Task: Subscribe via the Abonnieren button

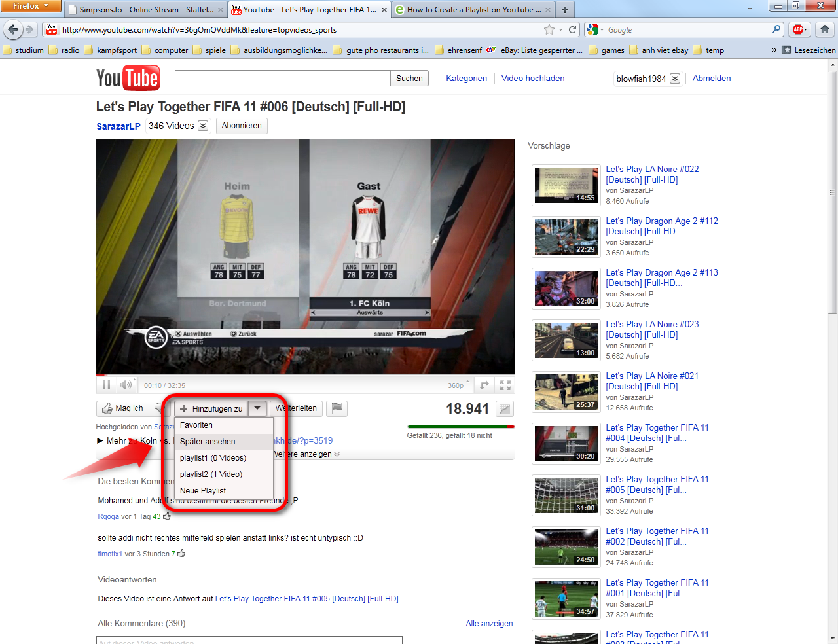Action: [242, 125]
